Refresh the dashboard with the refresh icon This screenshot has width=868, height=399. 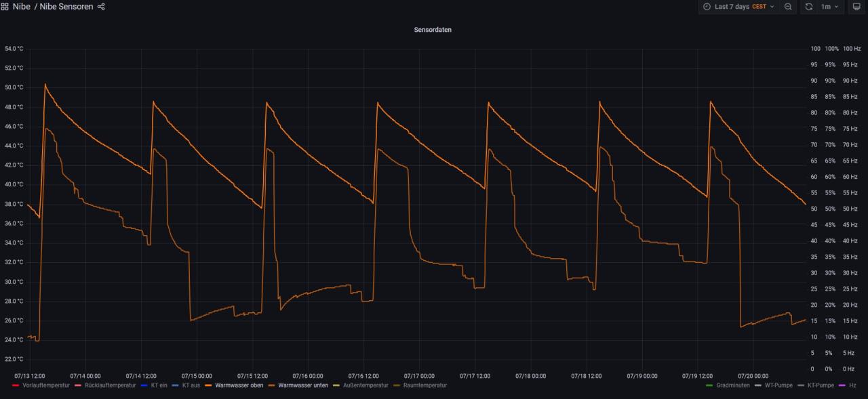[809, 7]
